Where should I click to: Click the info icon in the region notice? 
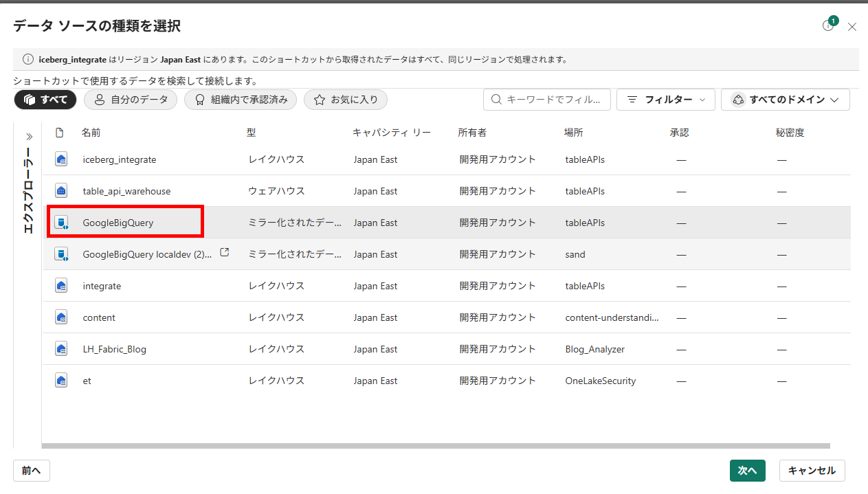tap(28, 59)
